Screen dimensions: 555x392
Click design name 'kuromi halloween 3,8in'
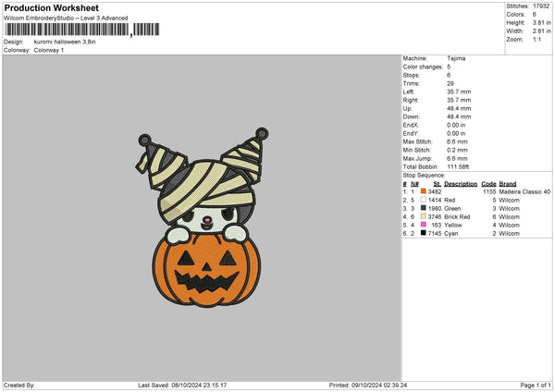[x=65, y=42]
